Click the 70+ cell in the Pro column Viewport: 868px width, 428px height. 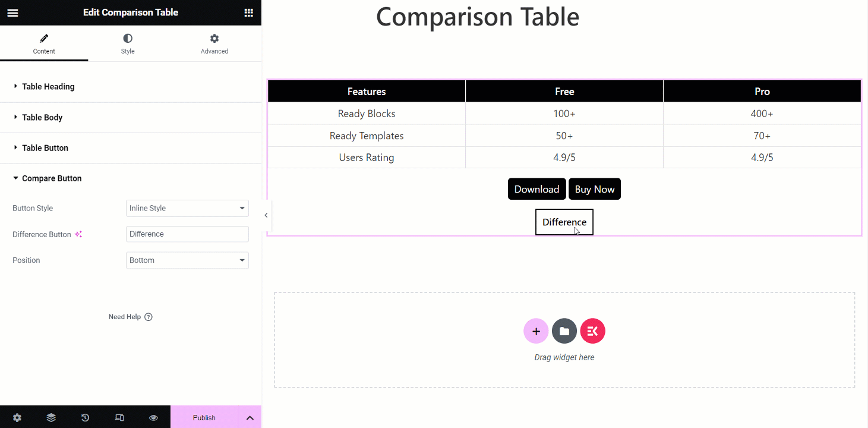[762, 136]
